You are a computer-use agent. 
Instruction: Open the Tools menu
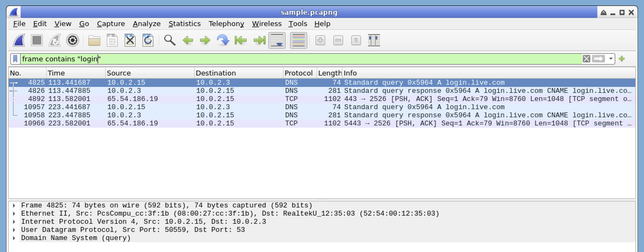298,24
